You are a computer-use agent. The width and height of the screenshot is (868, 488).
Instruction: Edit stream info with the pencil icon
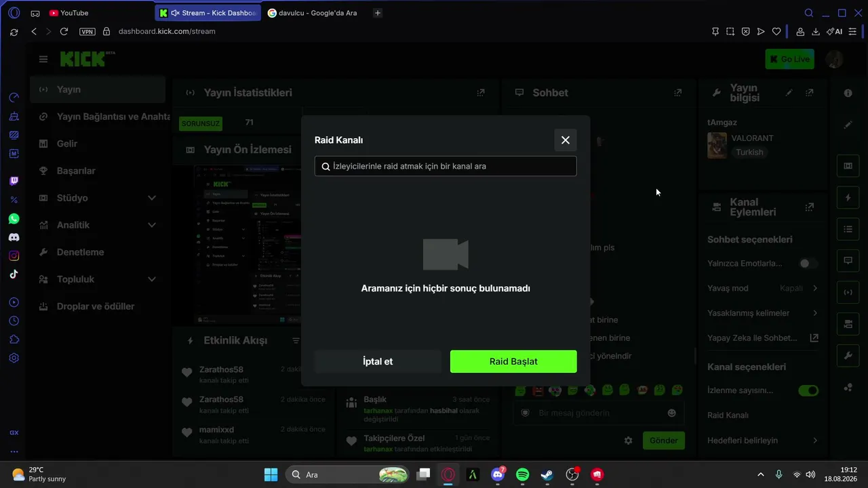point(789,93)
